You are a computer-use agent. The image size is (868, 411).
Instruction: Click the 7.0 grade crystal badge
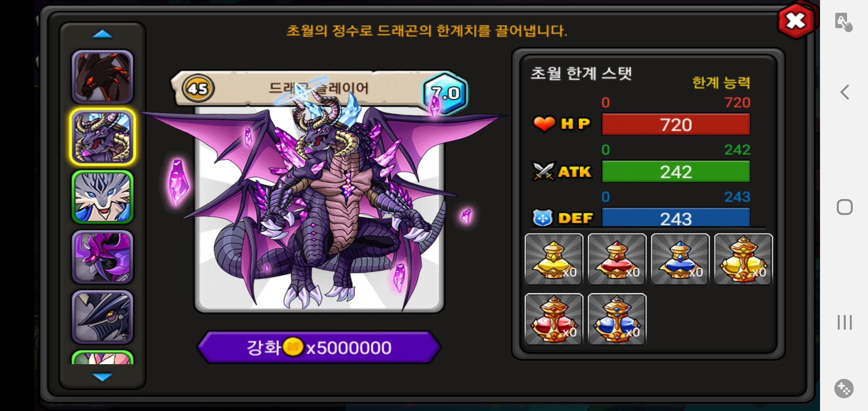(445, 93)
